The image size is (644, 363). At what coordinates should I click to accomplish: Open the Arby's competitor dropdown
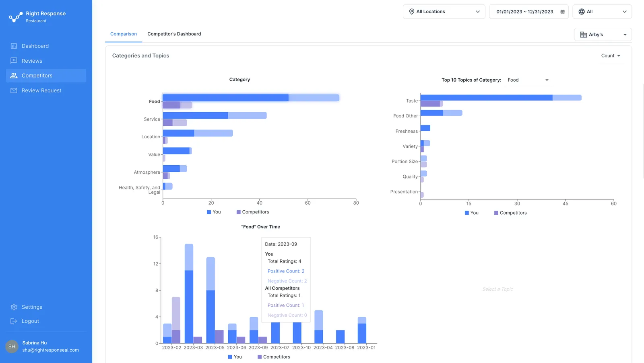tap(603, 35)
